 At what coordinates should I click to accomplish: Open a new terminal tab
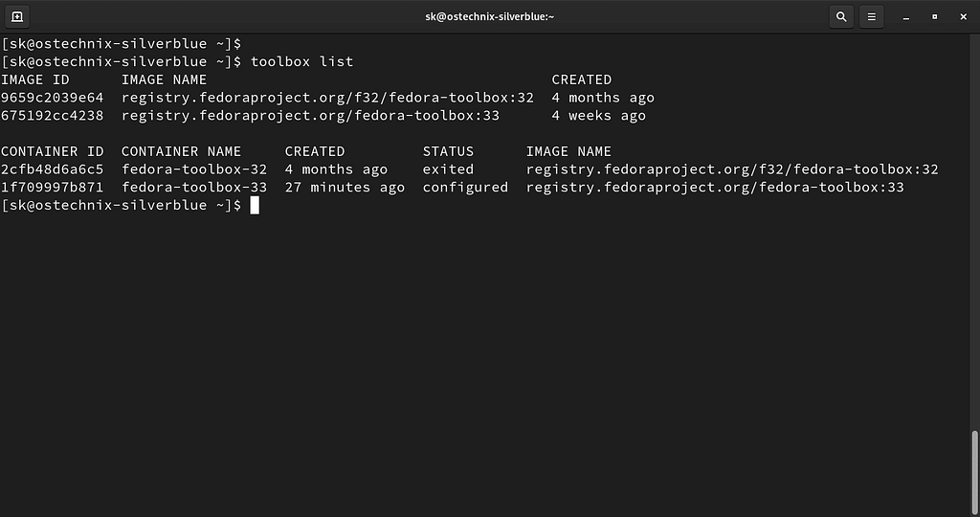17,16
